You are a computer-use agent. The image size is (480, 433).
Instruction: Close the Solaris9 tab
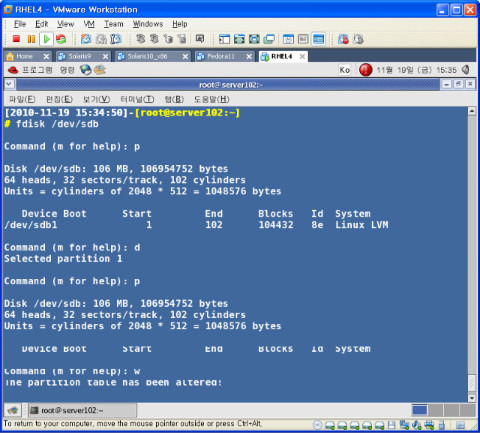pyautogui.click(x=105, y=56)
